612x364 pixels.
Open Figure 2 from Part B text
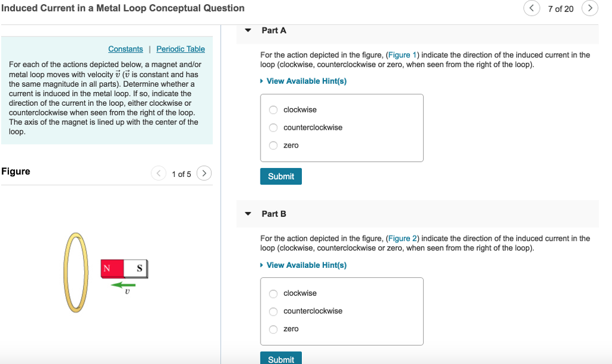(x=403, y=238)
